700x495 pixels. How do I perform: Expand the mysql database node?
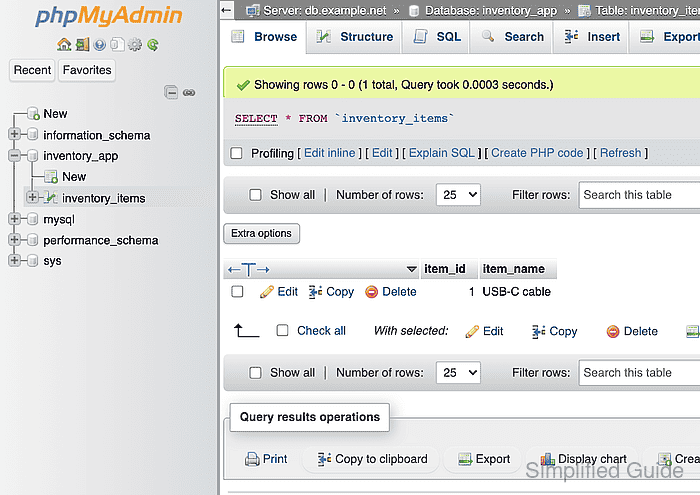tap(14, 219)
